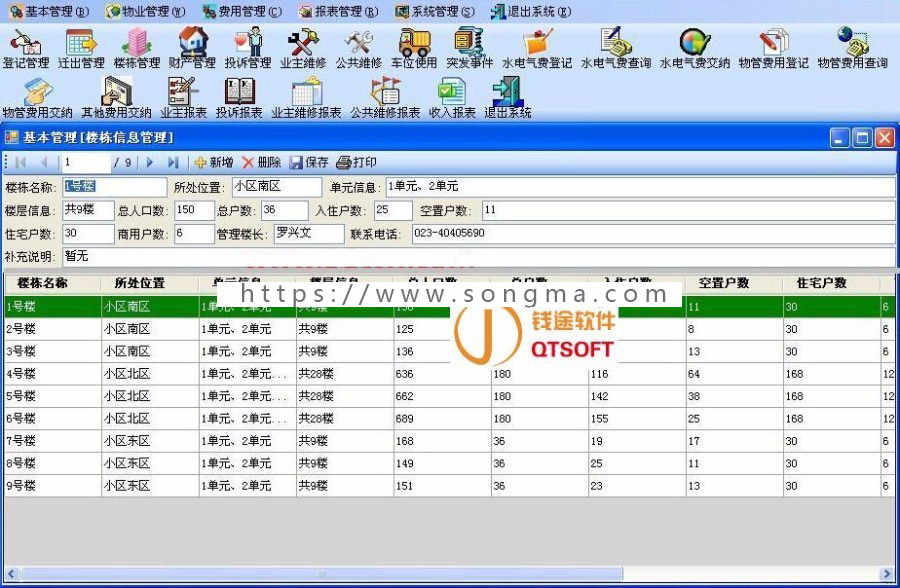Click 保存 to save record
The width and height of the screenshot is (900, 588).
tap(309, 163)
